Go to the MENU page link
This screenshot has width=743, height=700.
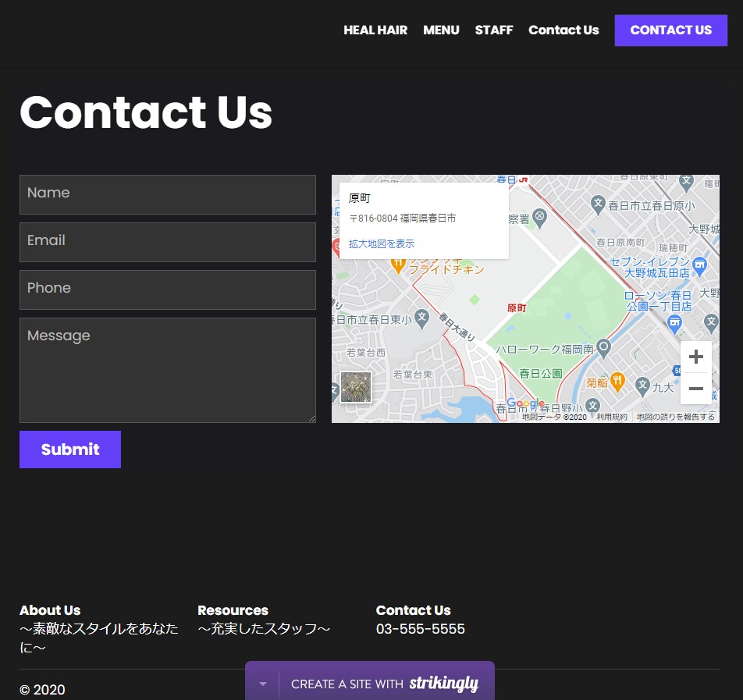pyautogui.click(x=441, y=30)
